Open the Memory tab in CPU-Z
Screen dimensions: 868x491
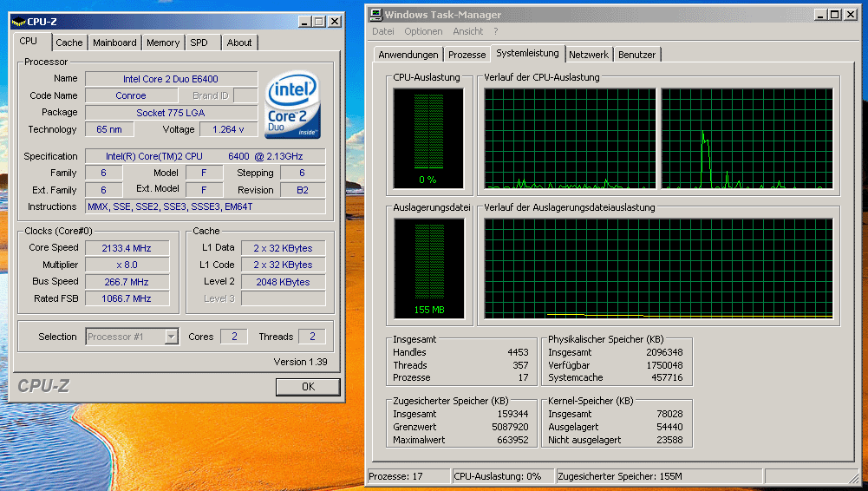point(163,43)
